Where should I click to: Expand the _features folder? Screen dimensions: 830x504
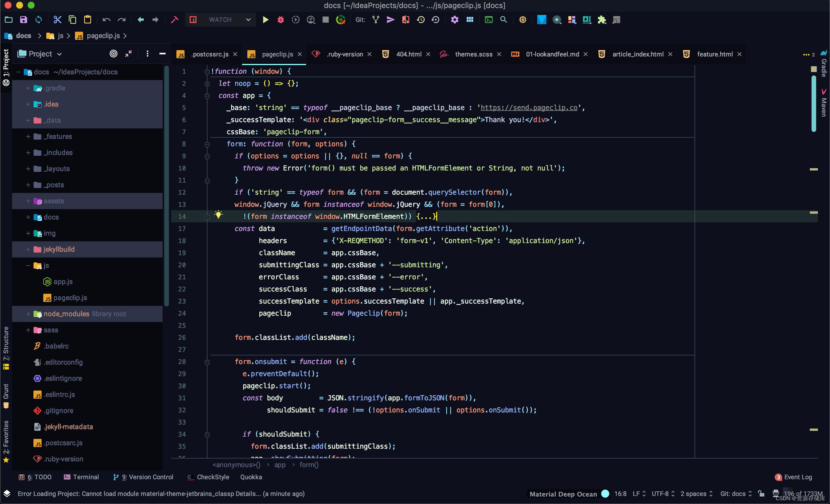point(28,137)
